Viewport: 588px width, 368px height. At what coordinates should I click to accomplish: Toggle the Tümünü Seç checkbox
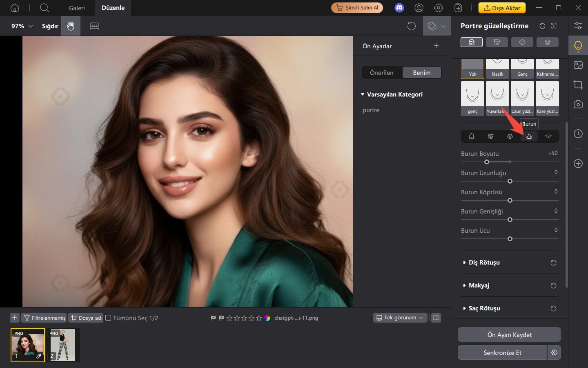(108, 318)
